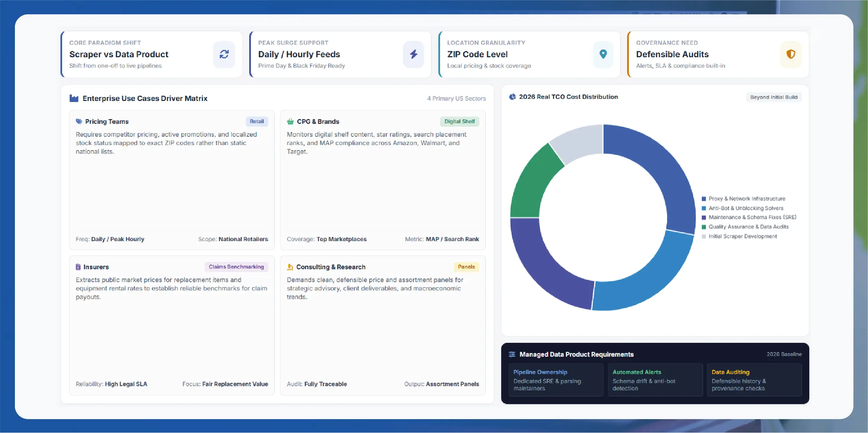
Task: Click 'Top Marketplaces' coverage value
Action: (x=342, y=239)
